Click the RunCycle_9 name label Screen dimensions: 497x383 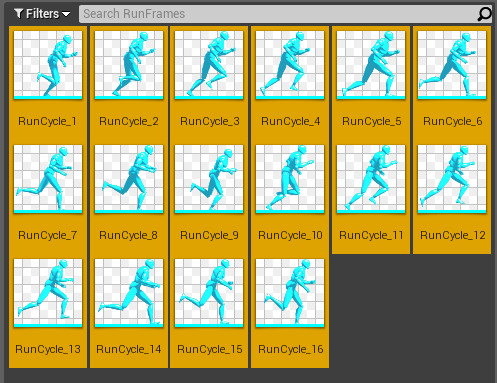(x=209, y=235)
